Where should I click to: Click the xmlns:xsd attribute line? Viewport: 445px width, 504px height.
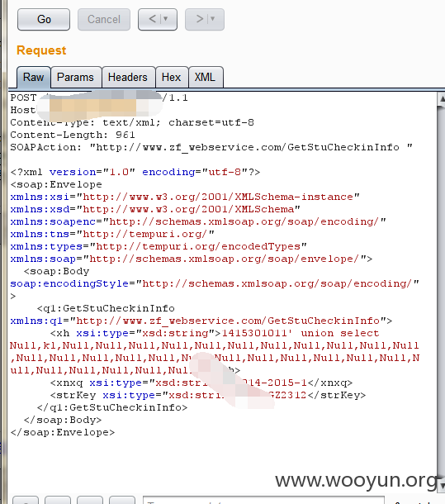pos(155,209)
